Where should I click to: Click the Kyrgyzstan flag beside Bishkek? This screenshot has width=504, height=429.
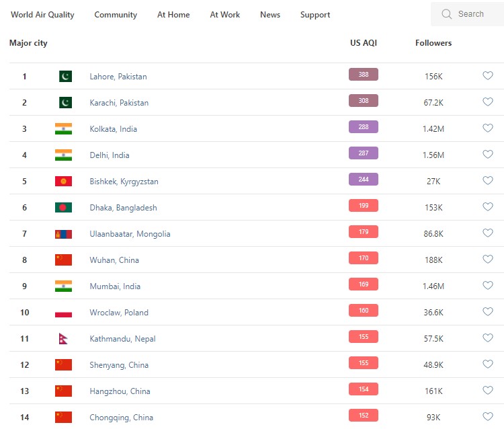(x=63, y=181)
